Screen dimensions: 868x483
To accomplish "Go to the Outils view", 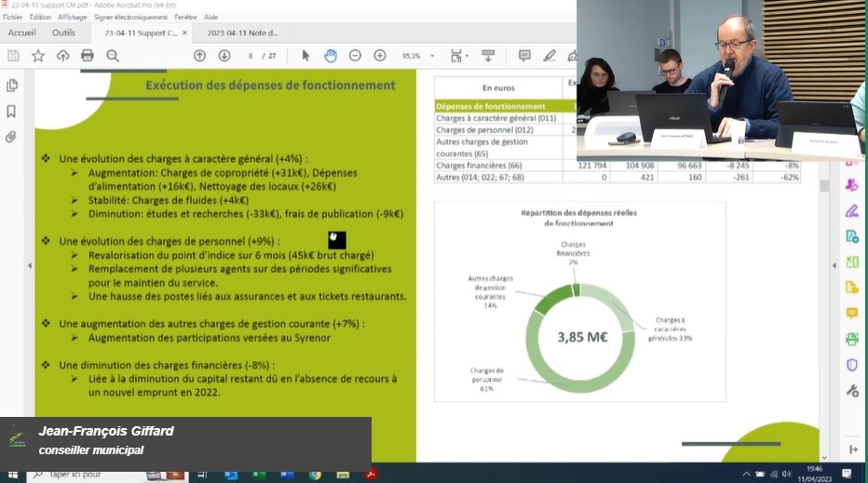I will (x=63, y=33).
